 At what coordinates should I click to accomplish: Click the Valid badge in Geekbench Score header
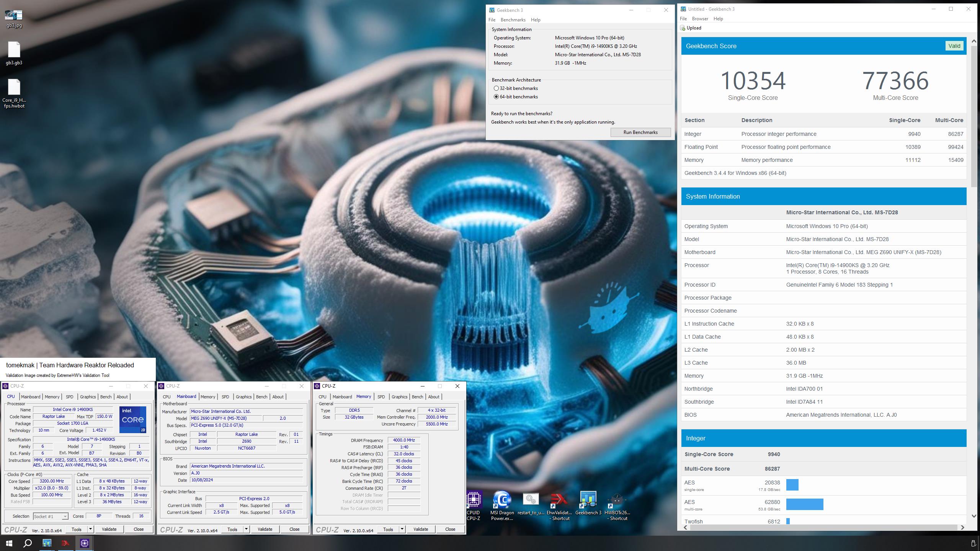pos(954,46)
